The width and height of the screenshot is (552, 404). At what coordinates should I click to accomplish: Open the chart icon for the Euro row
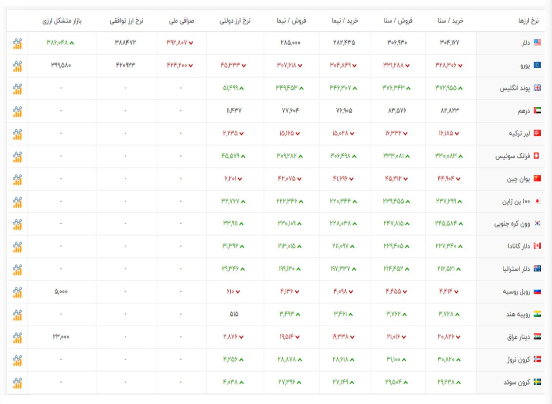[17, 66]
